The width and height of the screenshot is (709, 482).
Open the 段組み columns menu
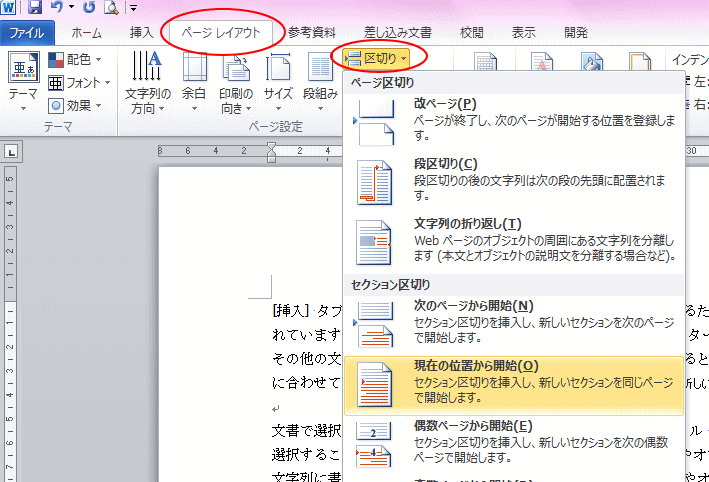tap(320, 81)
